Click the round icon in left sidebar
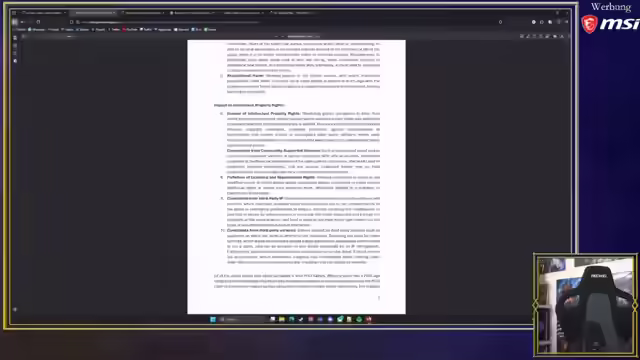 pos(15,61)
